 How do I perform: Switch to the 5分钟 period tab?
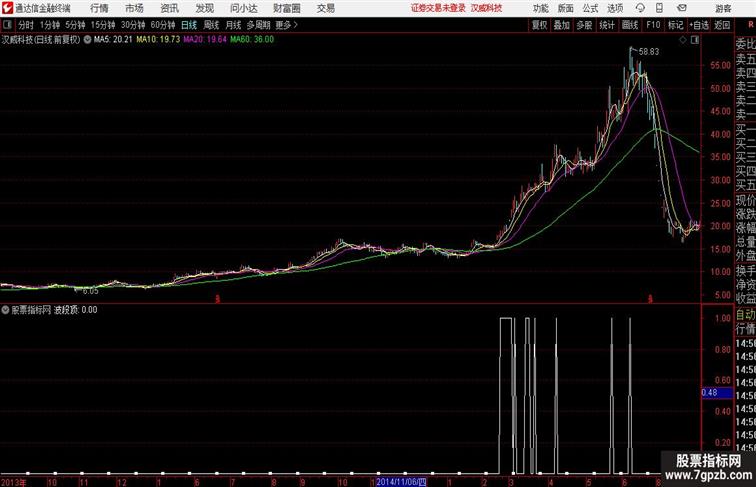click(75, 25)
